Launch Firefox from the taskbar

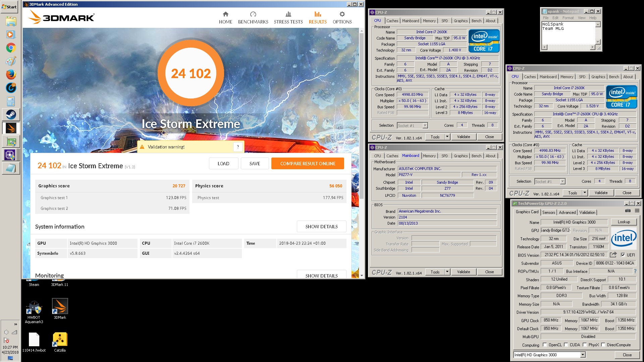[x=11, y=74]
